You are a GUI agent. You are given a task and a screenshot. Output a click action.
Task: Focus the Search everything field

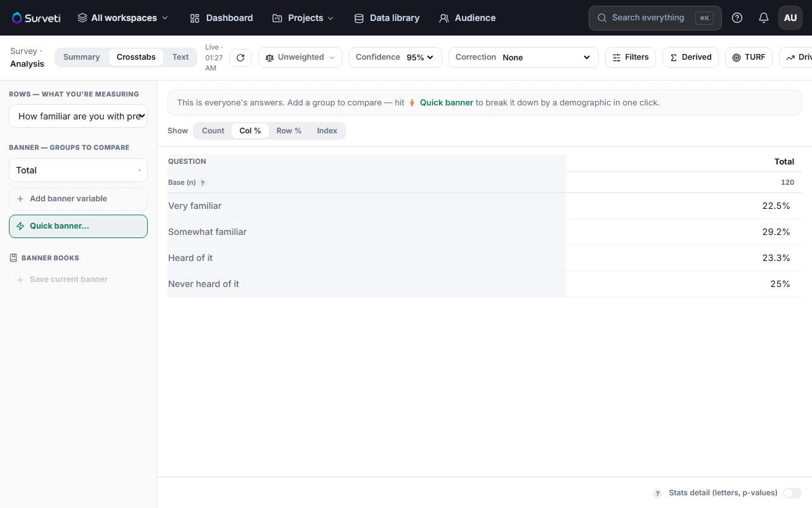655,18
